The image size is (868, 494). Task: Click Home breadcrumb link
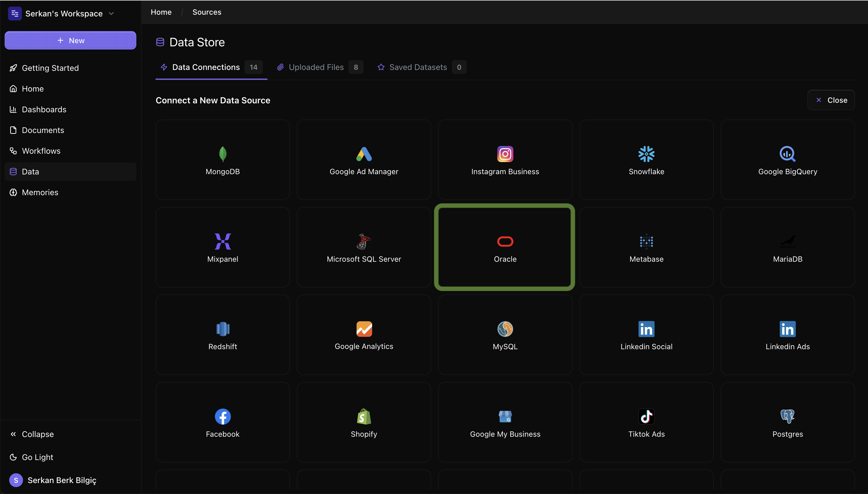coord(161,12)
